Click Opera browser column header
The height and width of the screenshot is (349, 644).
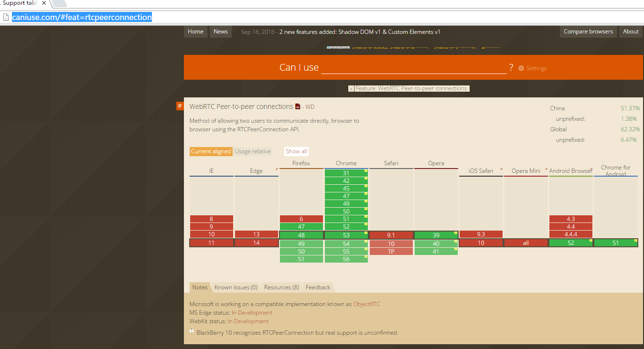(x=436, y=163)
